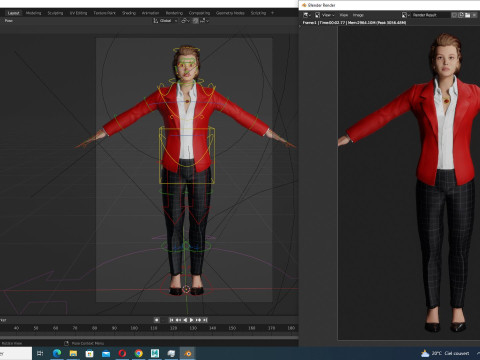Open the snapping options dropdown
Screen dimensions: 480x360
point(204,21)
